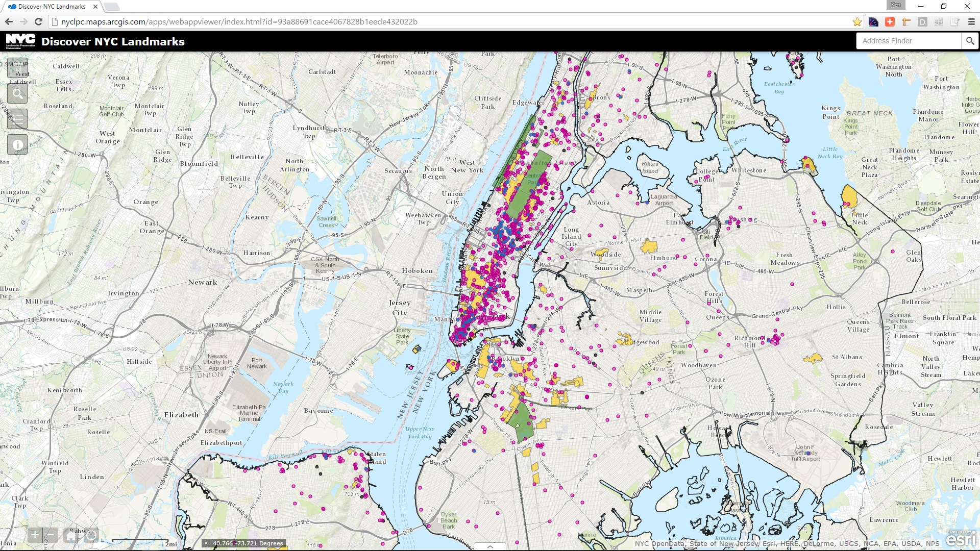Zoom out with the minus button

pos(51,535)
